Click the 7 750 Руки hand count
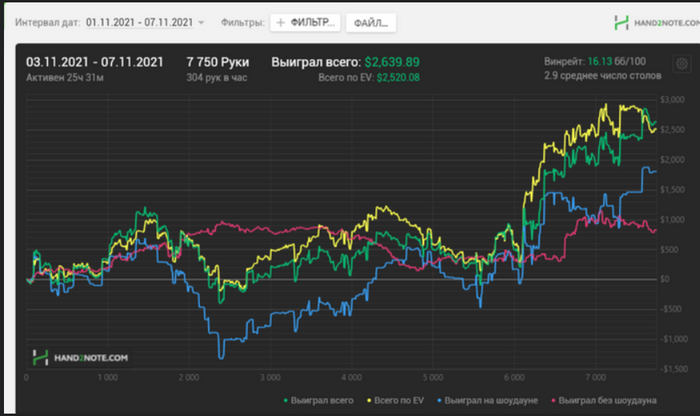Viewport: 700px width, 416px height. tap(218, 62)
